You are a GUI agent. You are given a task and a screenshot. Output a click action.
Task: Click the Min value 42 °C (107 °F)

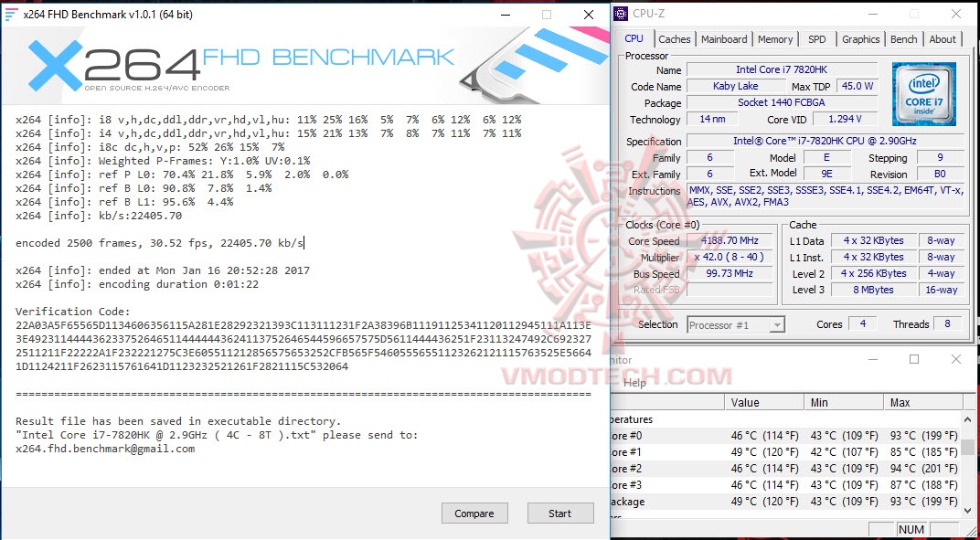pyautogui.click(x=845, y=452)
